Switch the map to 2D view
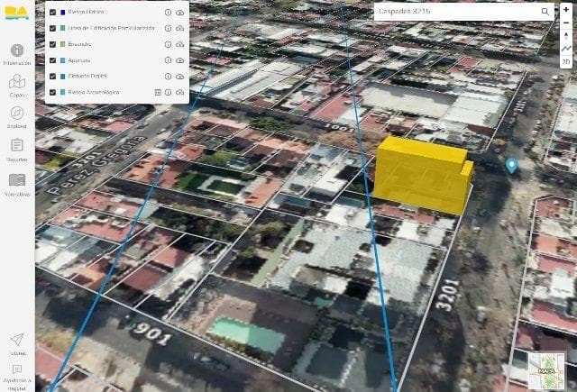577x392 pixels. click(566, 61)
